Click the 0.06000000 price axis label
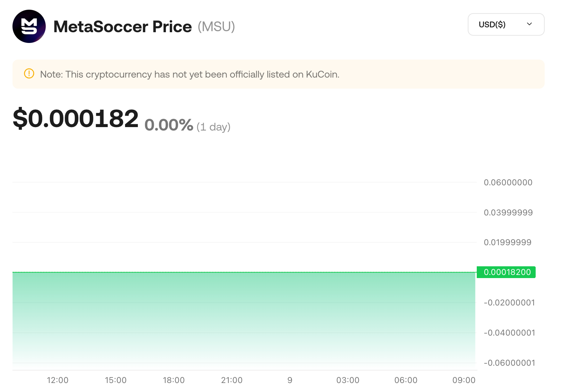 (x=508, y=182)
